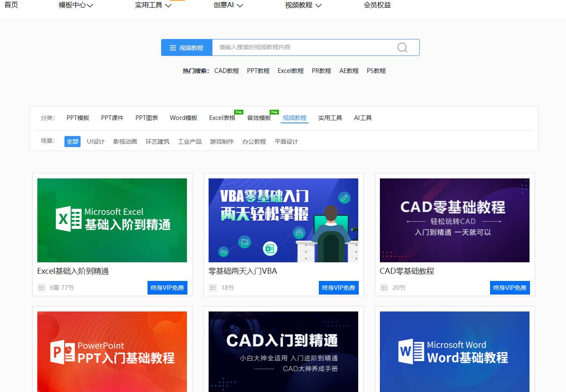Click the 18节 lesson count
566x392 pixels.
coord(228,288)
